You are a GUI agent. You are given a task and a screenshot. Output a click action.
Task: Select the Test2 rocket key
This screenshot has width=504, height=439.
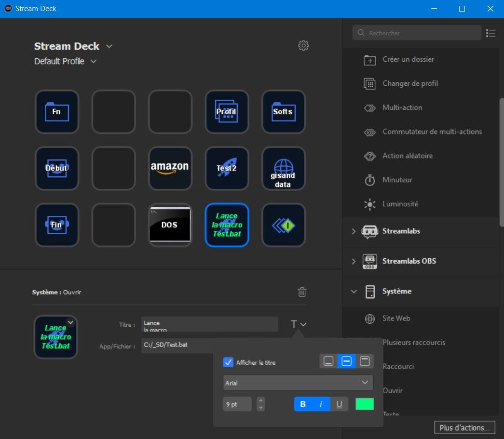227,168
